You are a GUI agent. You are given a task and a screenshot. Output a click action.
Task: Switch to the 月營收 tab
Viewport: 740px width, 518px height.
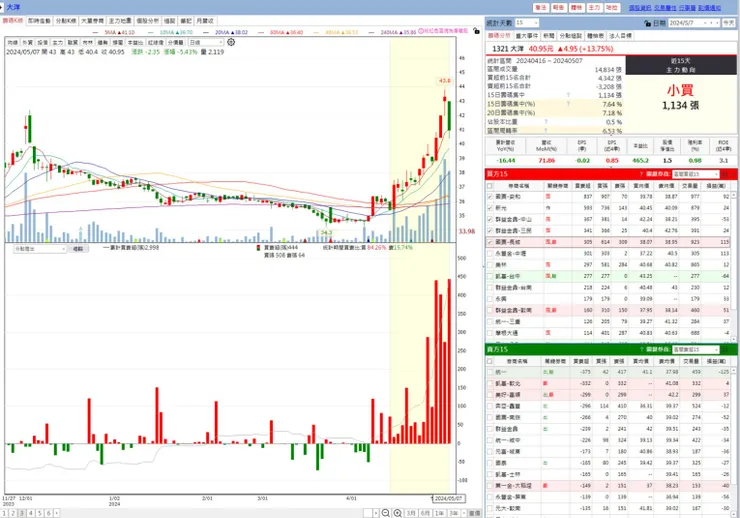pyautogui.click(x=205, y=21)
